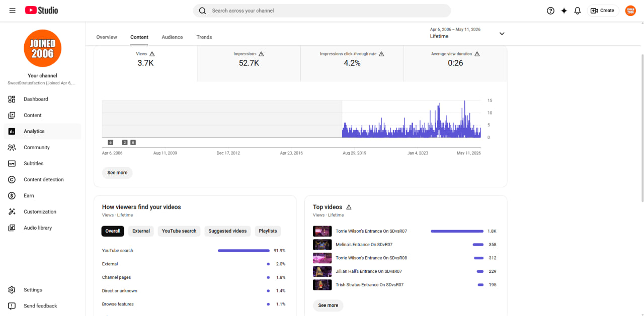Open the Audience tab

point(172,37)
